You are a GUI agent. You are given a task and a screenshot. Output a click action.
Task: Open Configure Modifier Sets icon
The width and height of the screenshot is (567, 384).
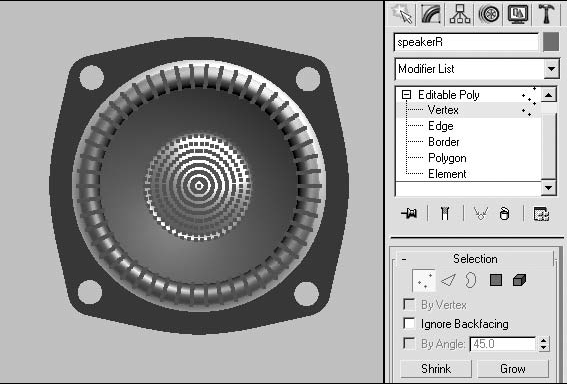541,213
